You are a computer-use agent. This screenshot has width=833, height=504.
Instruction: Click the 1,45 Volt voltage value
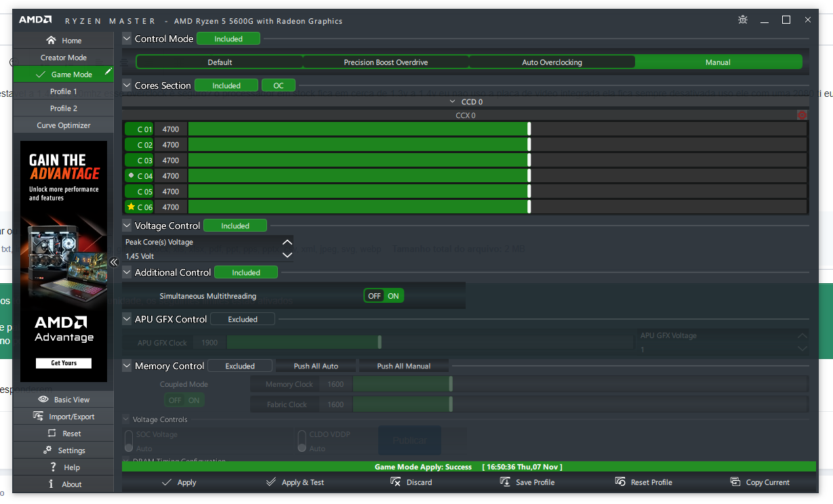pos(140,256)
